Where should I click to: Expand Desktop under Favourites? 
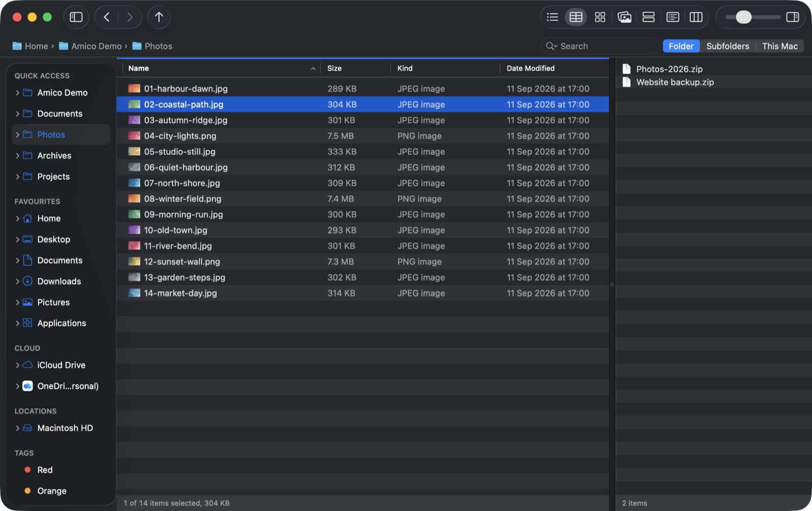click(x=18, y=239)
